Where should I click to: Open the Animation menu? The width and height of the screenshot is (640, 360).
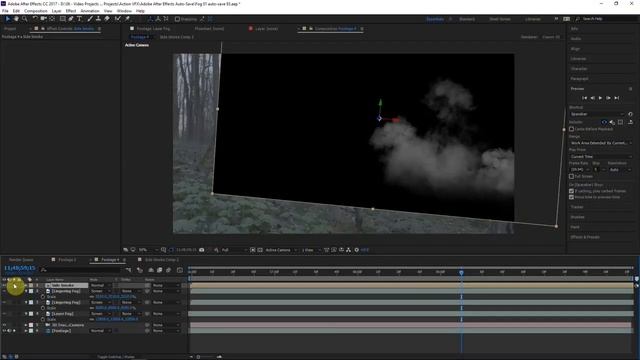pos(90,11)
